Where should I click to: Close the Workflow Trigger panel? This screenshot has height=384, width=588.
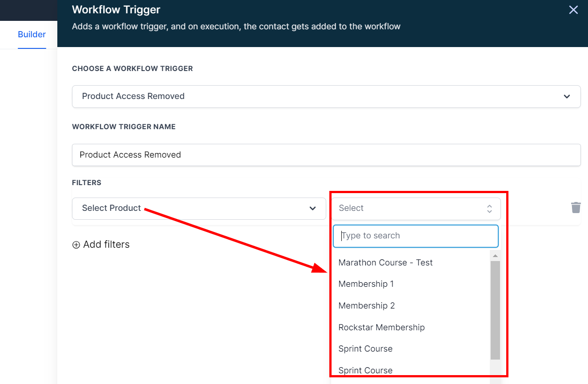point(573,10)
